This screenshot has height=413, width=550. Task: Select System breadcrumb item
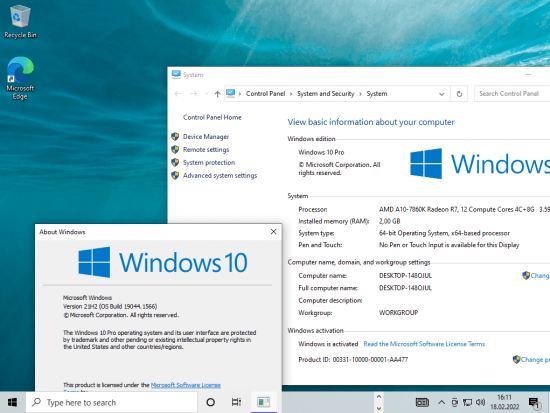tap(377, 94)
